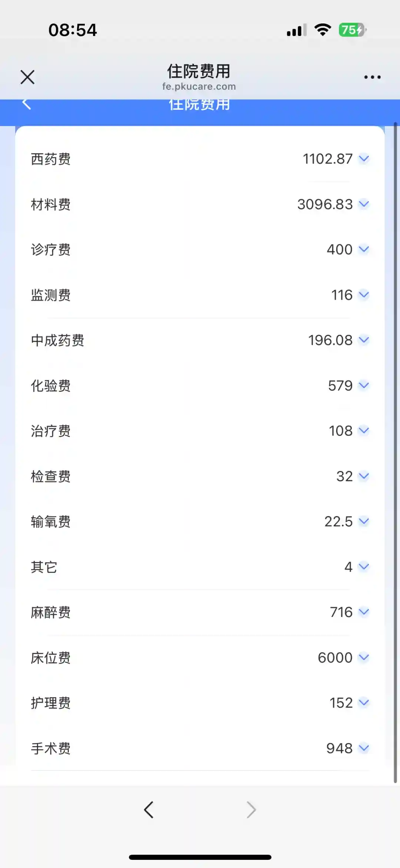Tap the bottom browser forward arrow

click(251, 809)
